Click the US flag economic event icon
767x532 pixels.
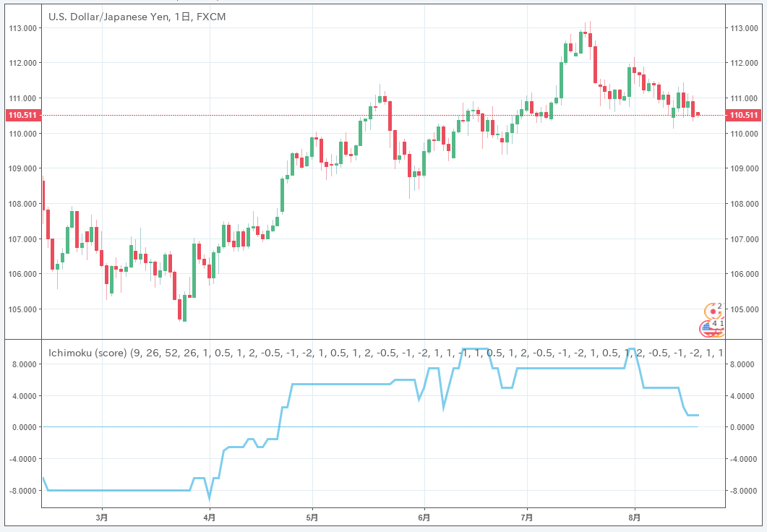pyautogui.click(x=708, y=328)
